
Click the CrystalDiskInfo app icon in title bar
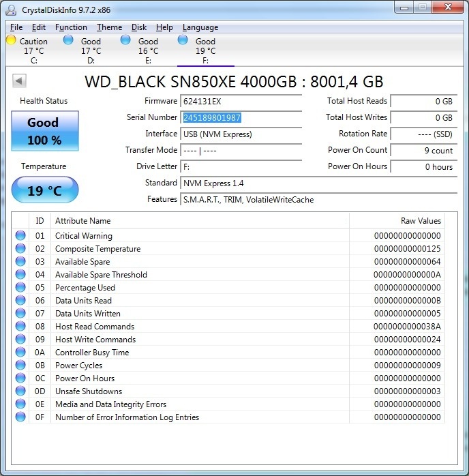coord(11,10)
